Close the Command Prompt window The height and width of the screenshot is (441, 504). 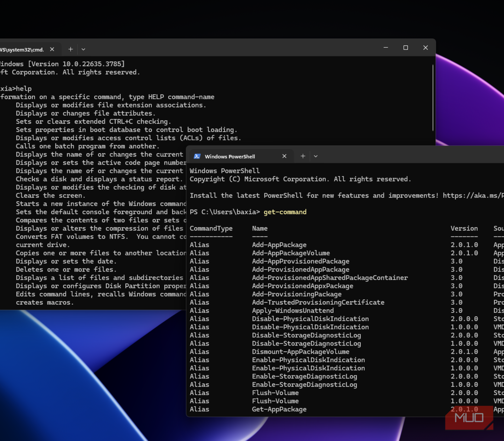tap(426, 48)
